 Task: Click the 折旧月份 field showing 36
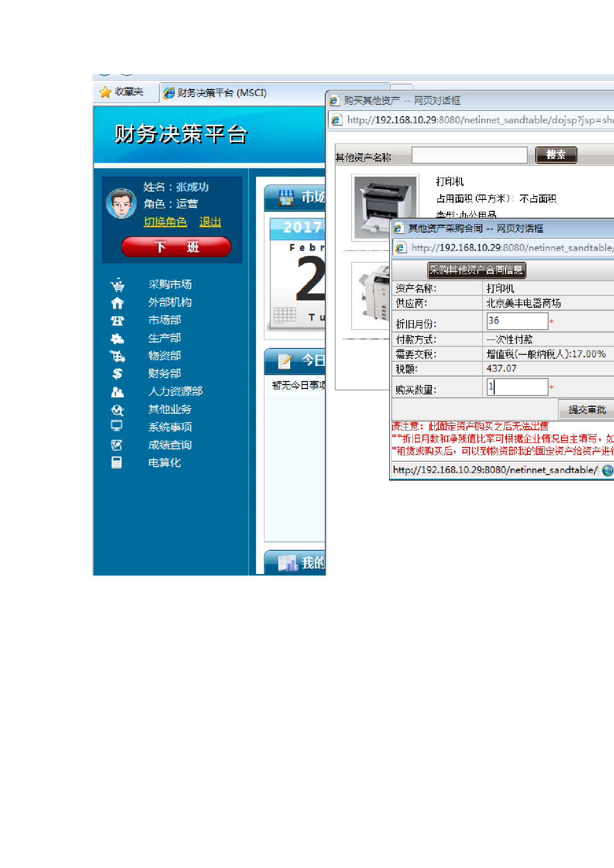pos(517,321)
